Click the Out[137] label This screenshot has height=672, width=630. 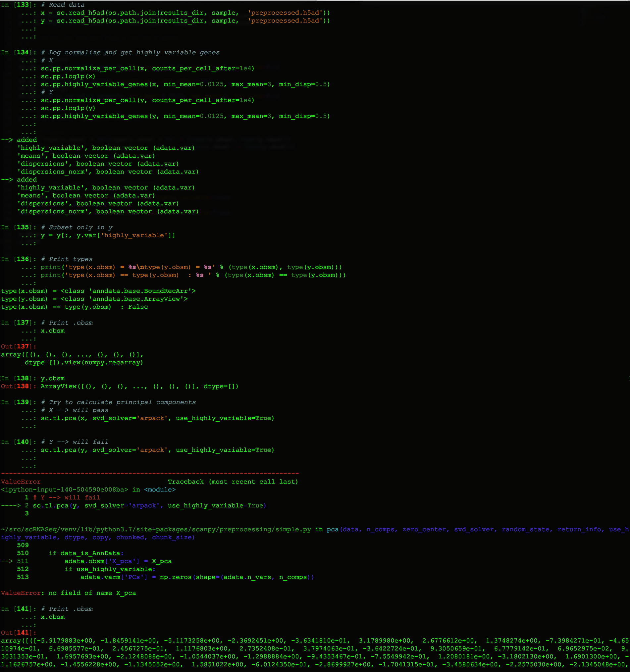pos(17,346)
